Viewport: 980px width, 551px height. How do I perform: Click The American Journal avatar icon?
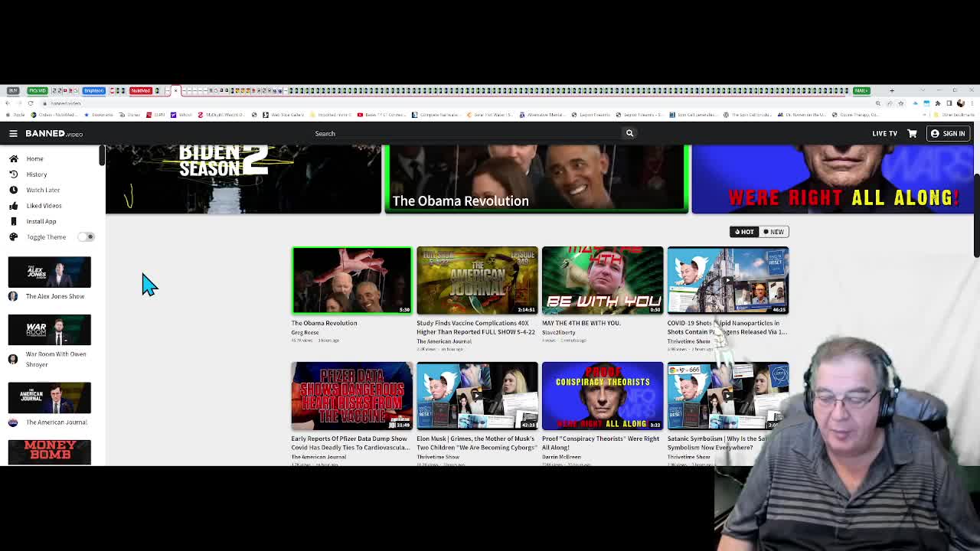coord(13,422)
